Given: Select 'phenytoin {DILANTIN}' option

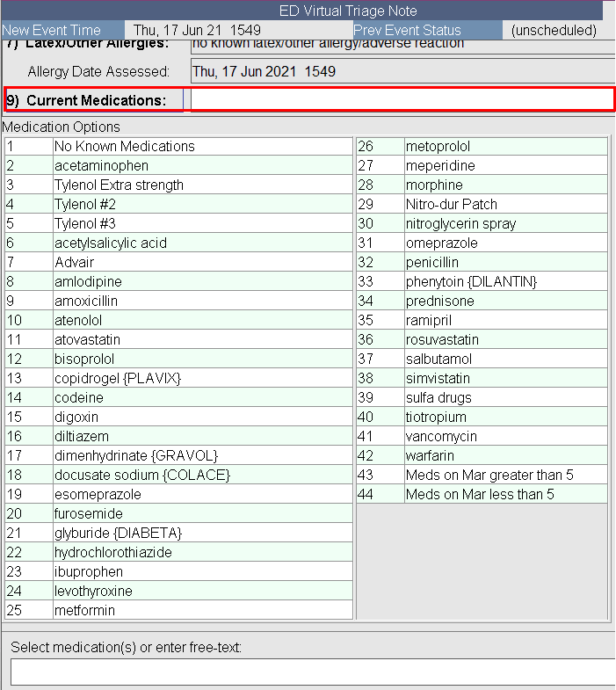Looking at the screenshot, I should point(482,281).
